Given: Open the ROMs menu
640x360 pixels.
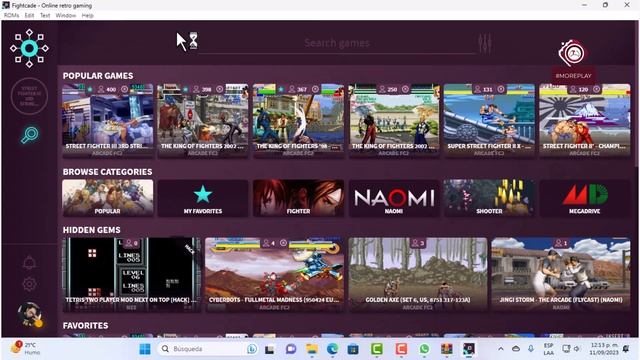Looking at the screenshot, I should pos(11,16).
